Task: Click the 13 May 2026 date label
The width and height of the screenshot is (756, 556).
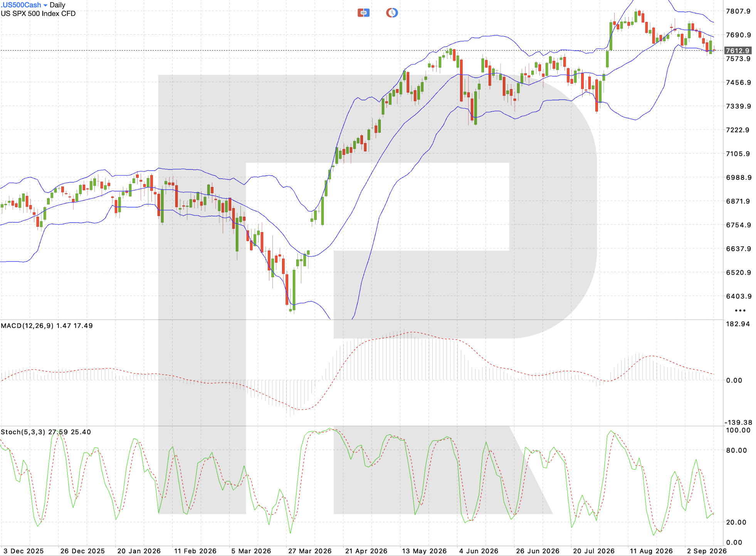Action: (424, 551)
